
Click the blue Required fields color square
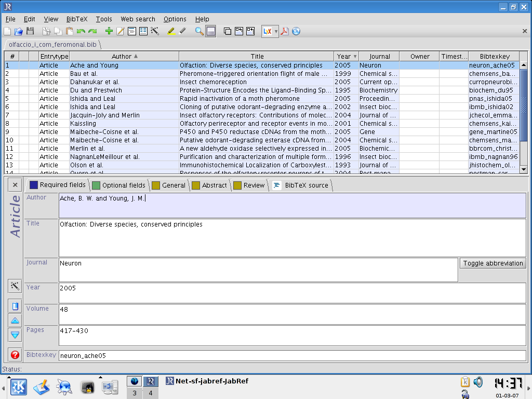point(34,185)
